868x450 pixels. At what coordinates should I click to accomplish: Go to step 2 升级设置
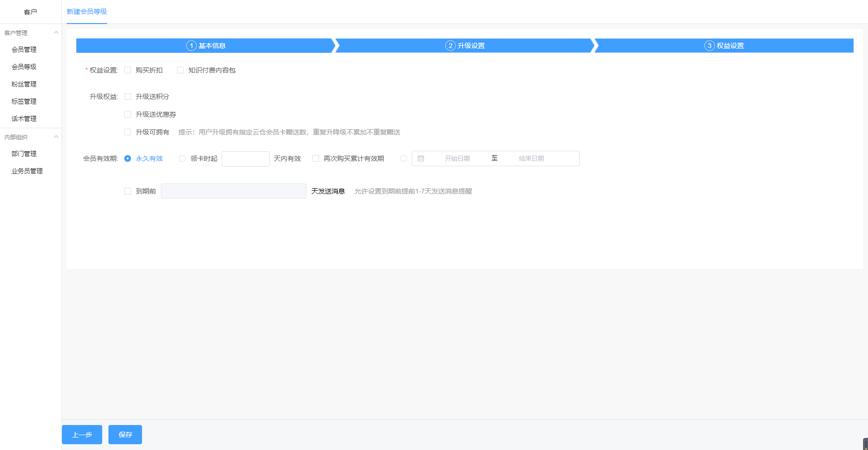tap(465, 46)
